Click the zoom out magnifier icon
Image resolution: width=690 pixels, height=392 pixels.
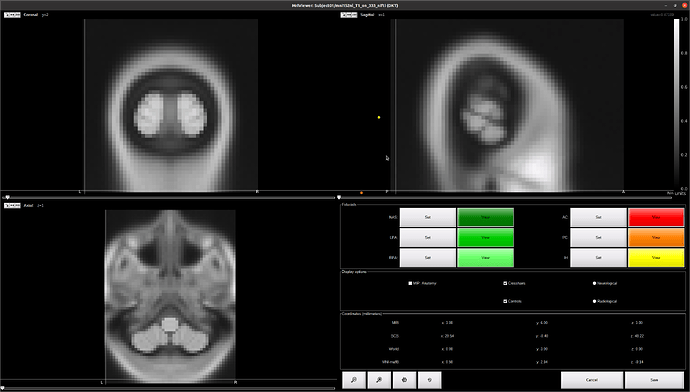click(x=379, y=380)
